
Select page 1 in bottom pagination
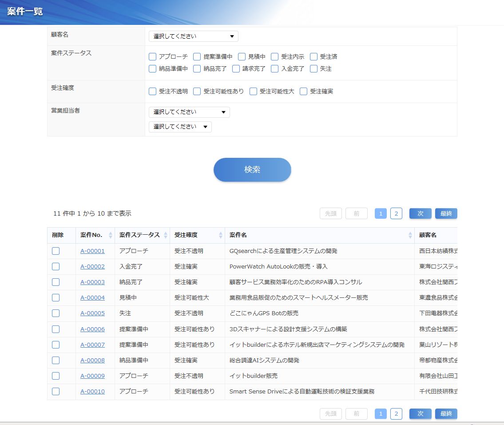click(x=381, y=414)
